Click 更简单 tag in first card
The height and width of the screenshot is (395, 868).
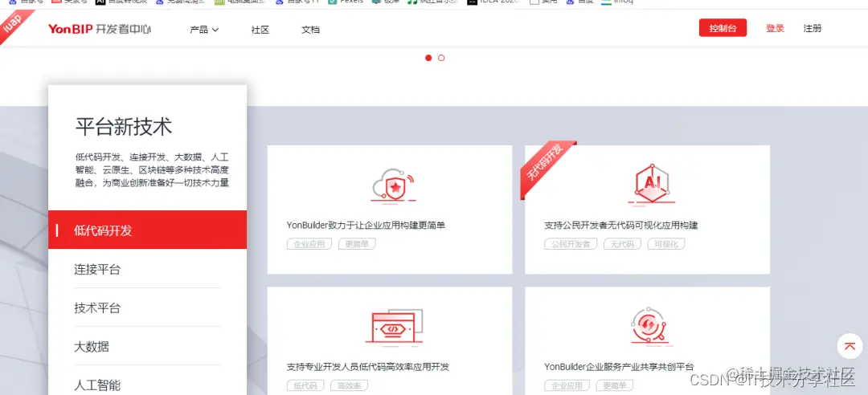pos(357,244)
